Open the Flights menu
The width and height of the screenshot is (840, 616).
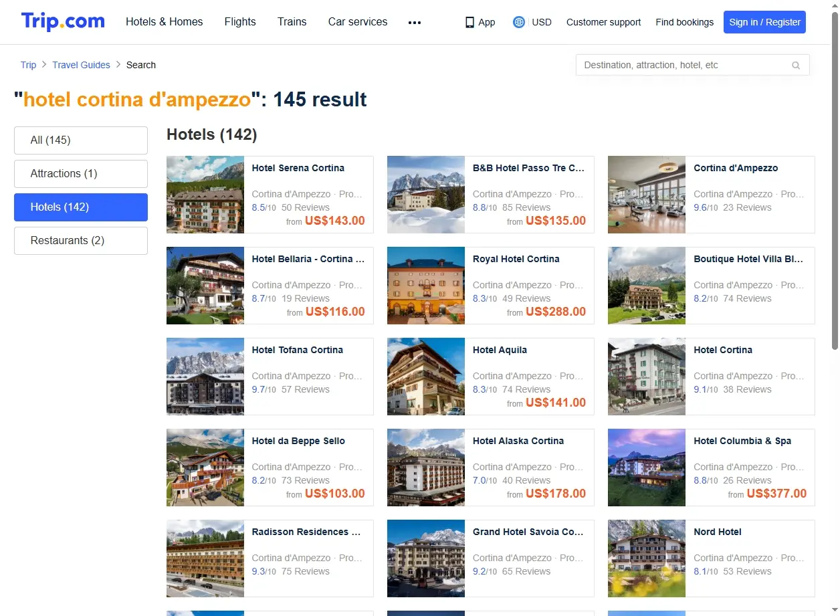(240, 21)
